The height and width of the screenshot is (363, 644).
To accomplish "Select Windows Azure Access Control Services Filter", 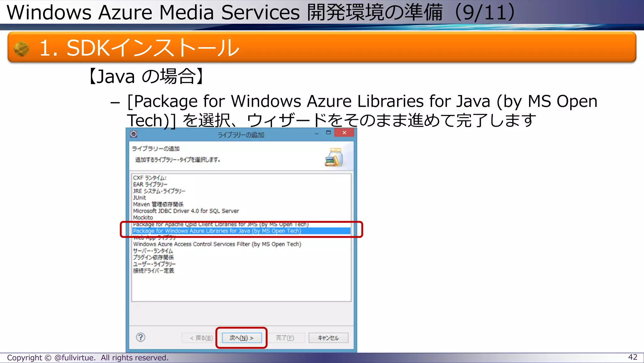I will pos(241,244).
